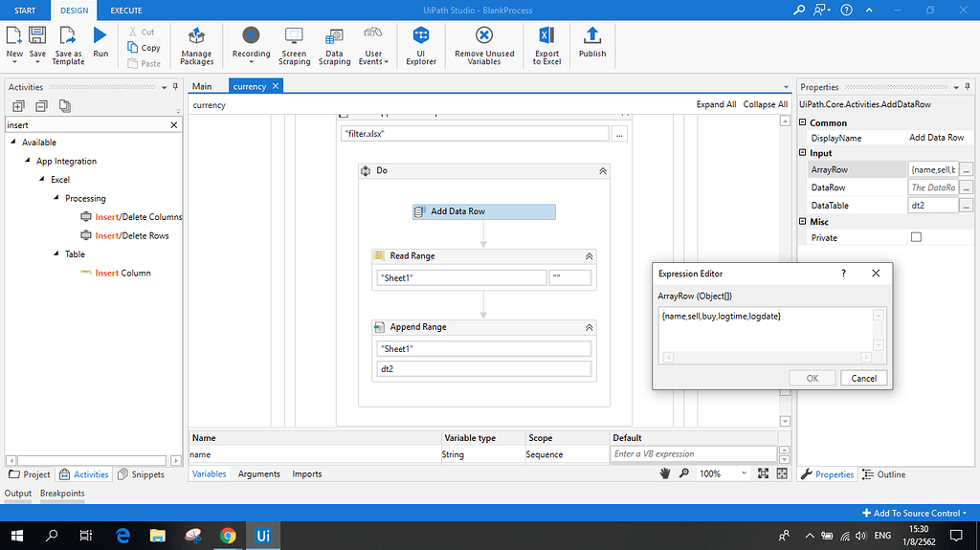
Task: Open Chrome from the taskbar
Action: pyautogui.click(x=228, y=536)
